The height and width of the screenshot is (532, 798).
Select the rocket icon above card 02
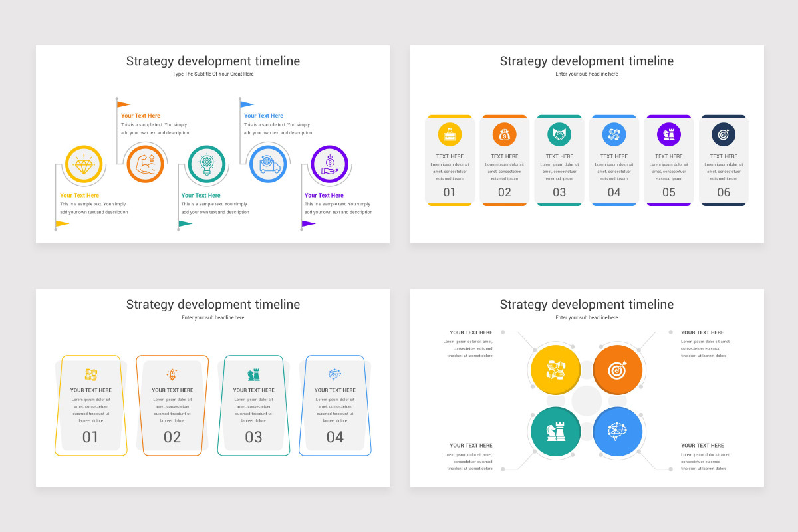172,374
